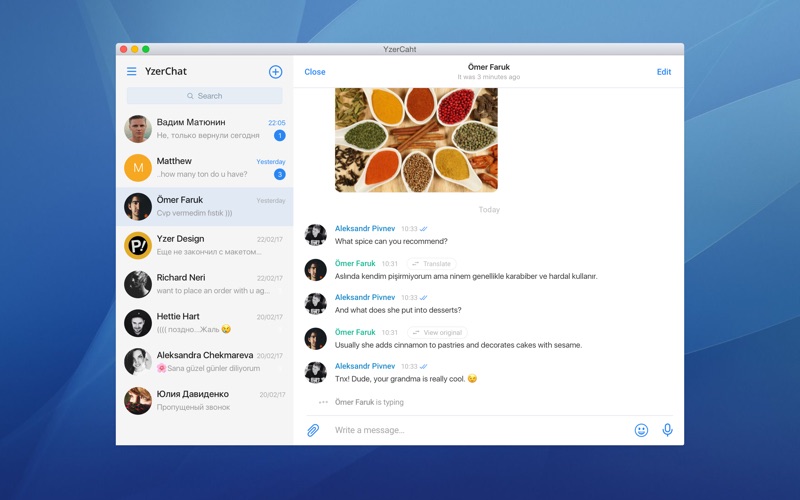Image resolution: width=800 pixels, height=500 pixels.
Task: Open the Hettie Hart conversation
Action: coord(205,323)
